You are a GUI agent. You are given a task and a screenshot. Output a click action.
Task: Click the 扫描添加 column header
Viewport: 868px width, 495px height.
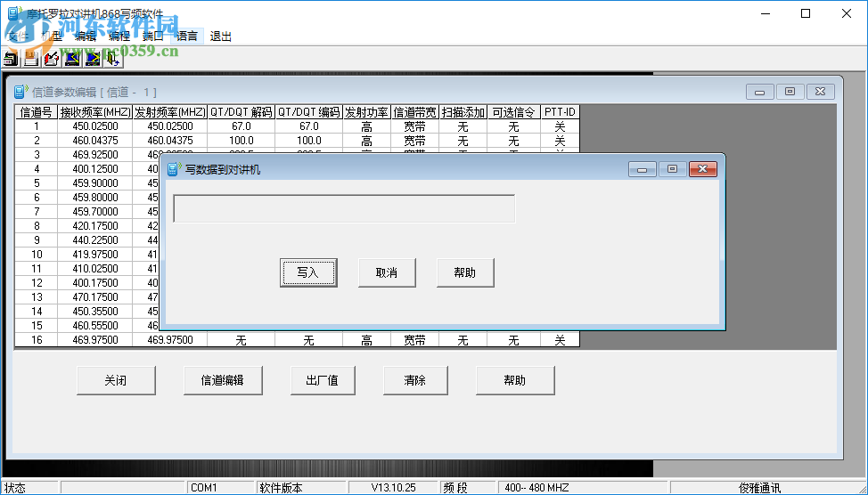coord(463,111)
